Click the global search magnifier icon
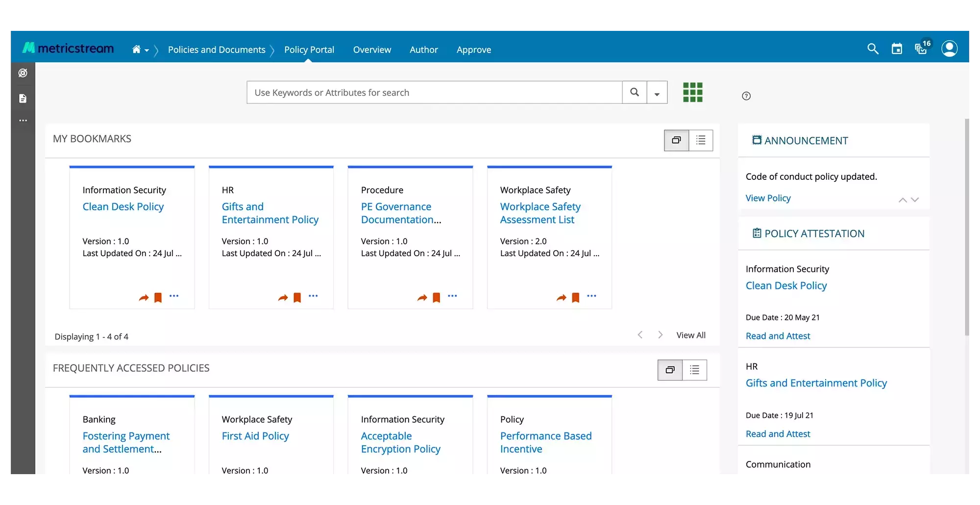 [873, 48]
